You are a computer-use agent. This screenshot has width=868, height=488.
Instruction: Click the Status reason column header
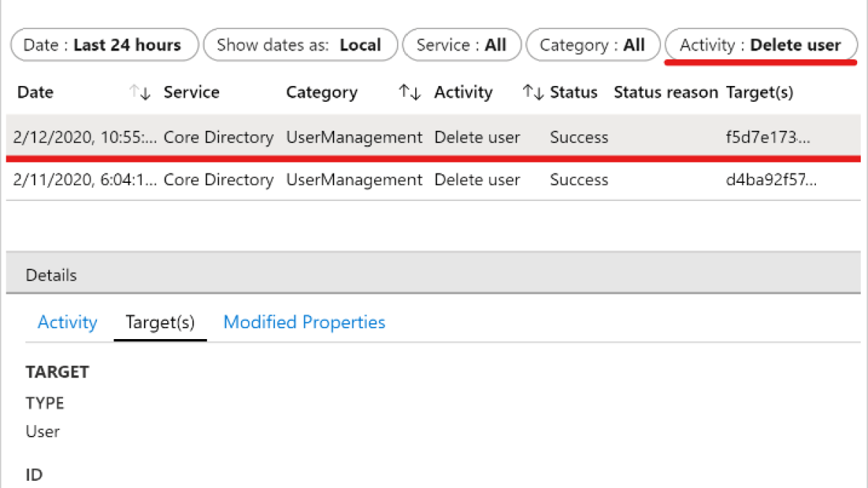click(665, 93)
